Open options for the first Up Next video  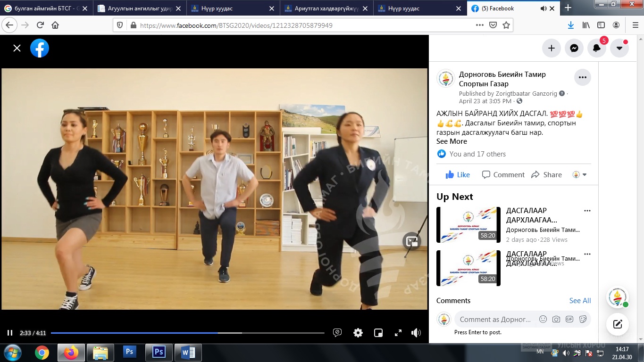[x=587, y=211]
